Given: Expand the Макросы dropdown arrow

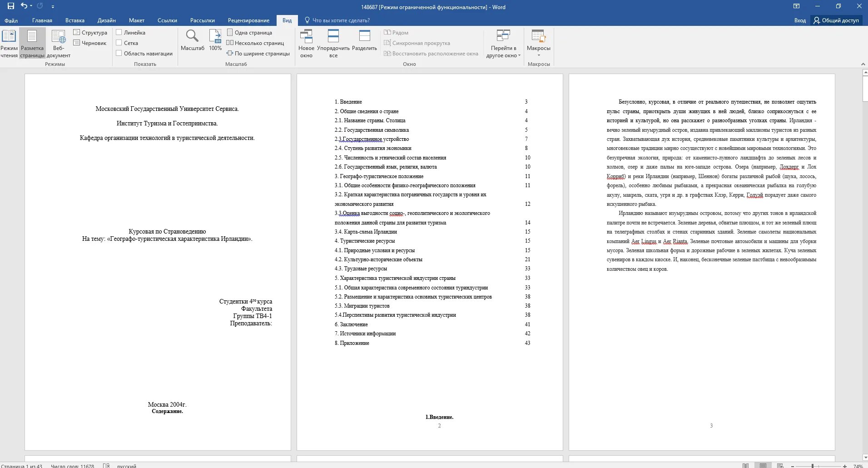Looking at the screenshot, I should pyautogui.click(x=539, y=55).
